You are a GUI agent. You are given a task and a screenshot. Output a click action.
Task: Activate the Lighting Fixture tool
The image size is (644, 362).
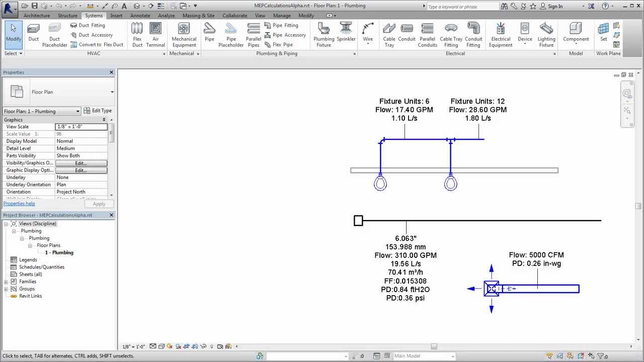[546, 33]
